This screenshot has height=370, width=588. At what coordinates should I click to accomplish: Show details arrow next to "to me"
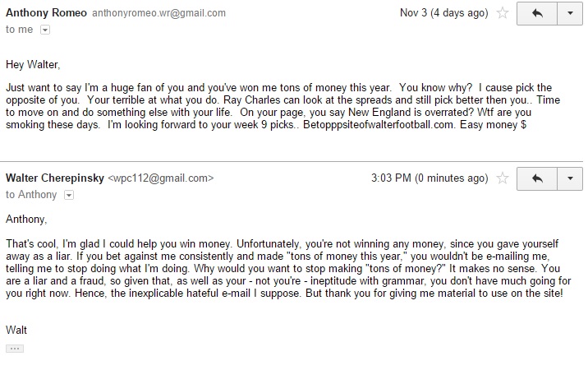click(x=45, y=30)
